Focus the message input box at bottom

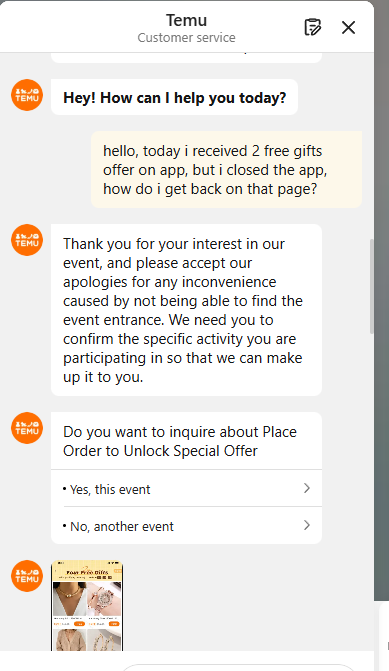(240, 668)
